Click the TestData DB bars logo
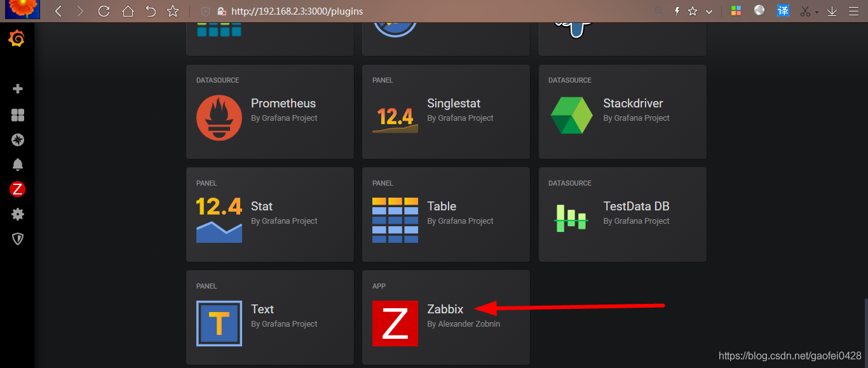868x368 pixels. tap(571, 219)
